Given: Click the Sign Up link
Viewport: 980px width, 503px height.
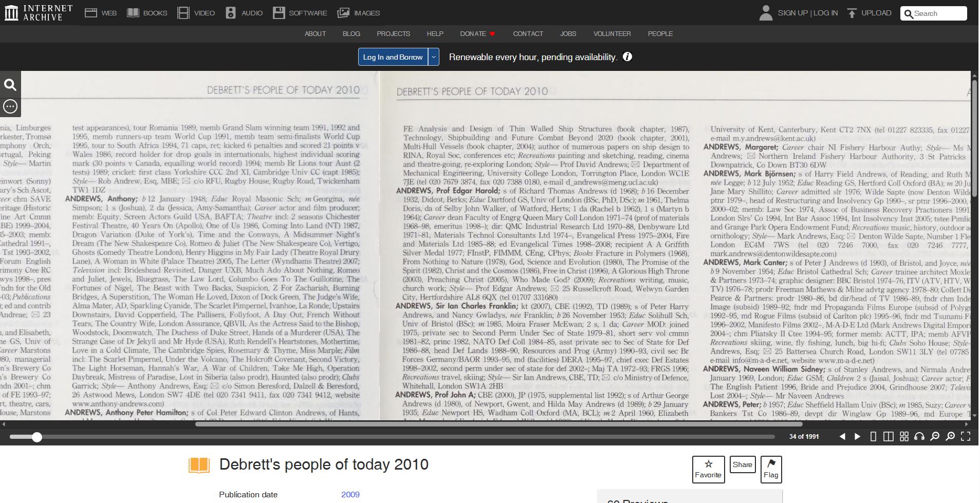Looking at the screenshot, I should (x=792, y=13).
